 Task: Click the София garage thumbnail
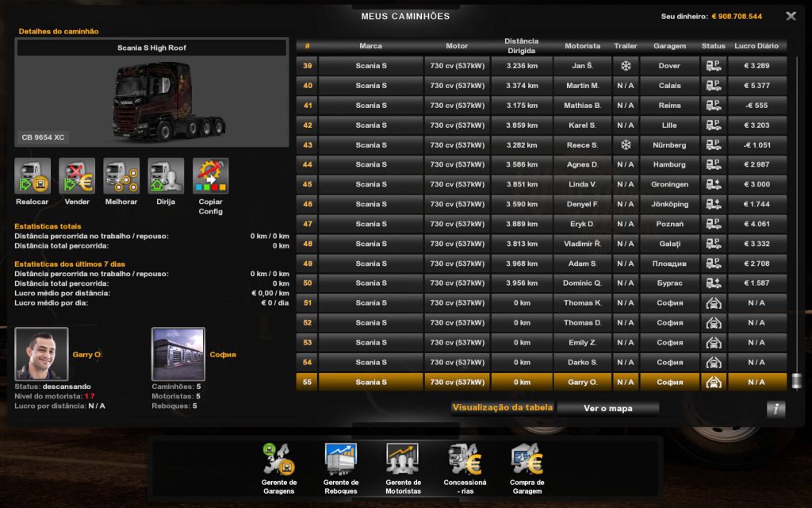pyautogui.click(x=178, y=354)
